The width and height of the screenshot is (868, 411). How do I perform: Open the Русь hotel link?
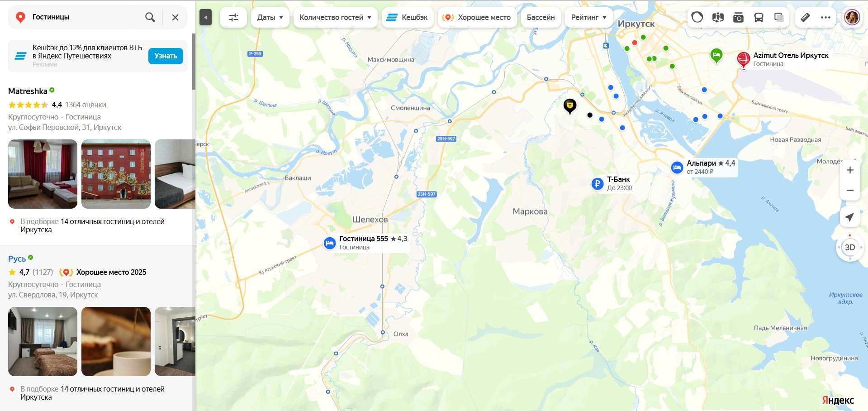(17, 259)
